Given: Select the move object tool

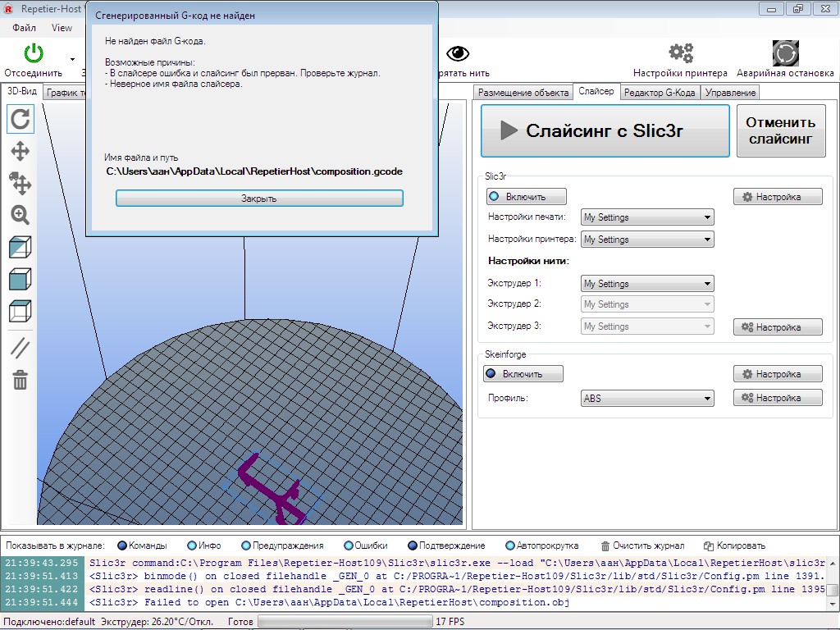Looking at the screenshot, I should coord(21,183).
